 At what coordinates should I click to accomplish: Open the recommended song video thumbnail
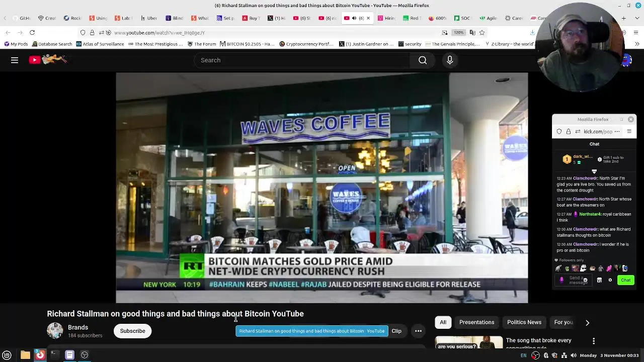[468, 343]
